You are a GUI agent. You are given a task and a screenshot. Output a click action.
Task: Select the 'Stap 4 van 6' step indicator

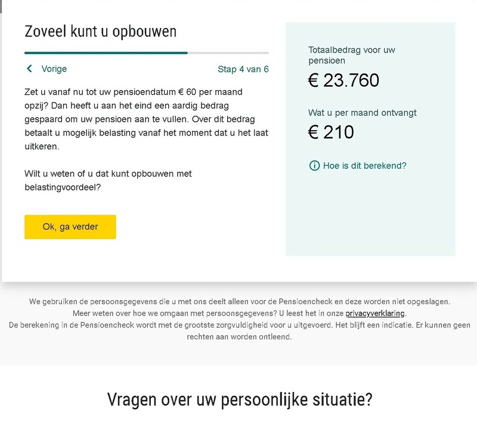[243, 69]
